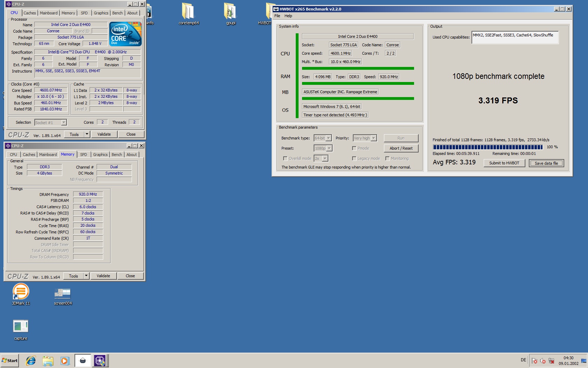The image size is (588, 368).
Task: Switch to Mainboard tab in upper CPU-Z
Action: tap(49, 13)
